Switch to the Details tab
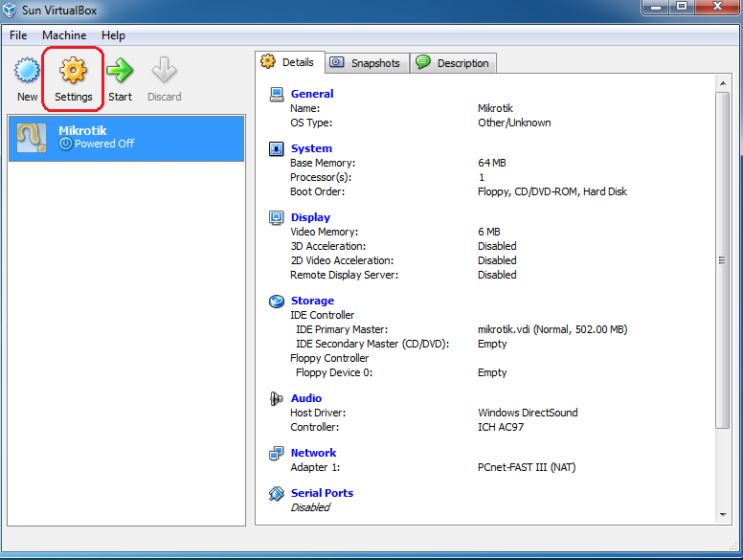 pyautogui.click(x=290, y=62)
